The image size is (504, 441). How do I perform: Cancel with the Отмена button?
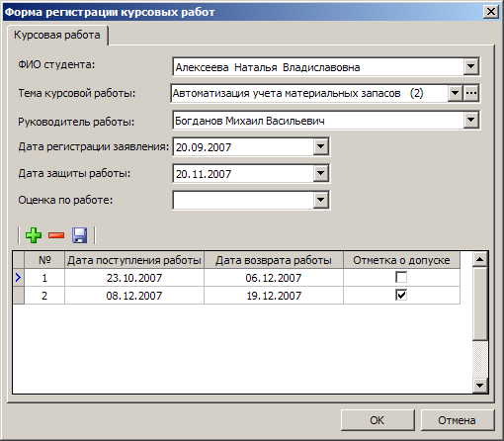coord(458,420)
